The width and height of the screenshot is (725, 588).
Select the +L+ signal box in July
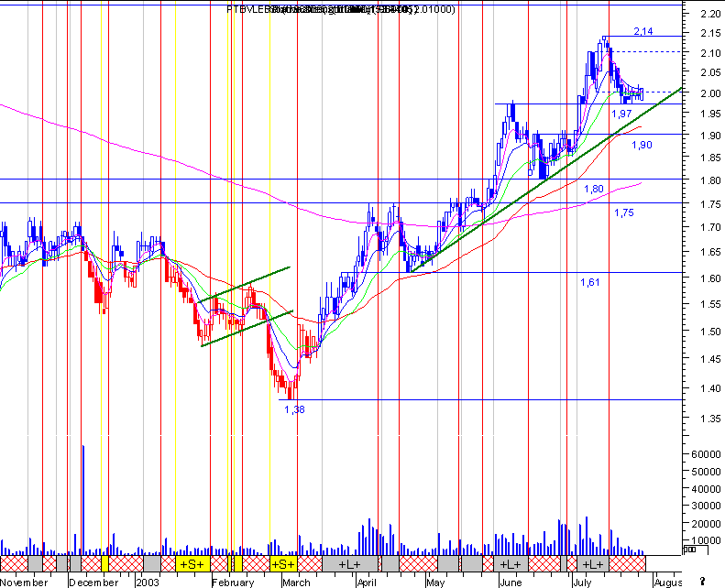point(593,564)
